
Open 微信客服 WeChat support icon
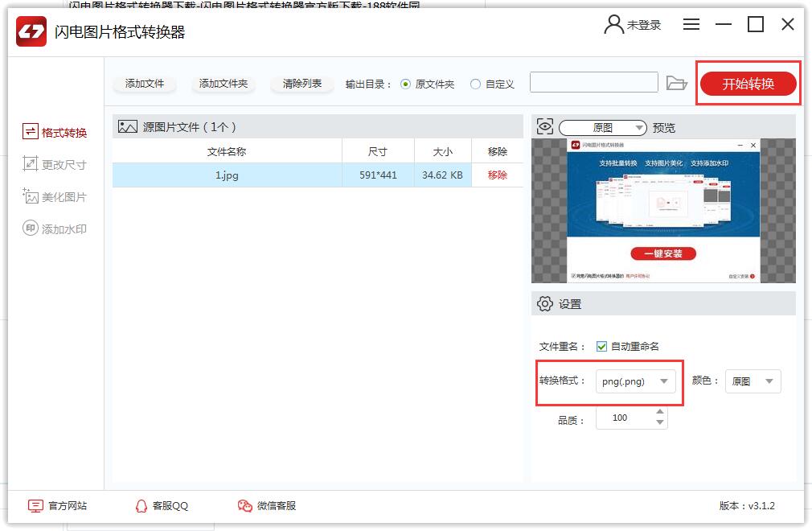coord(245,506)
